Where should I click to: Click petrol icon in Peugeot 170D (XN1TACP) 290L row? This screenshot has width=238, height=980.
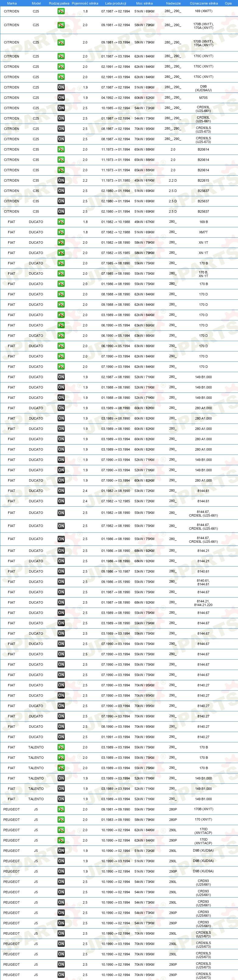click(x=61, y=830)
